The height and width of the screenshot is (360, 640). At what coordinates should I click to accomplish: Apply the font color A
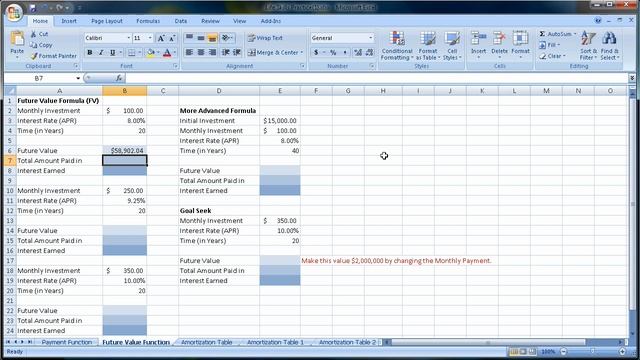(x=167, y=53)
